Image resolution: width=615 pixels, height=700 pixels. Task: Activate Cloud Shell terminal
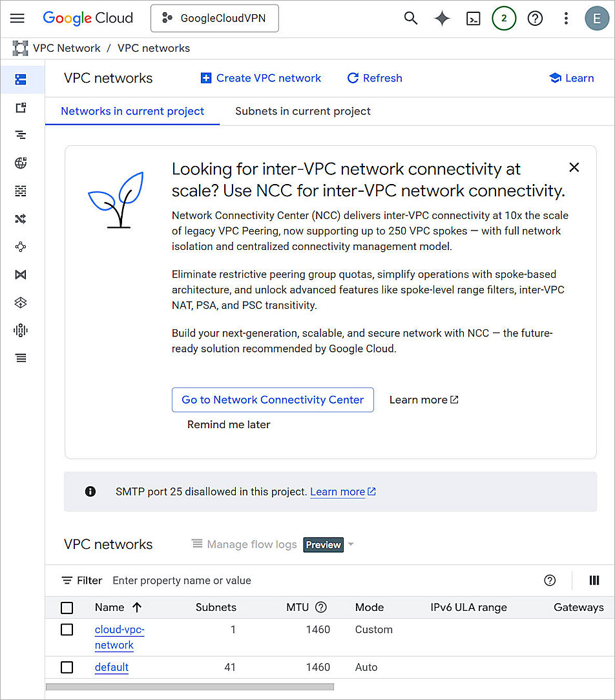tap(473, 18)
